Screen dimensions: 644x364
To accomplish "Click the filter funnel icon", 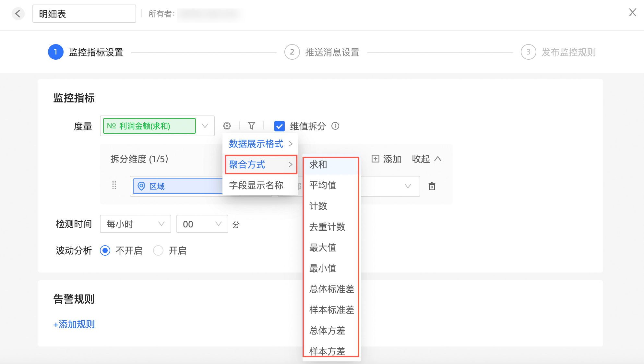I will [252, 126].
